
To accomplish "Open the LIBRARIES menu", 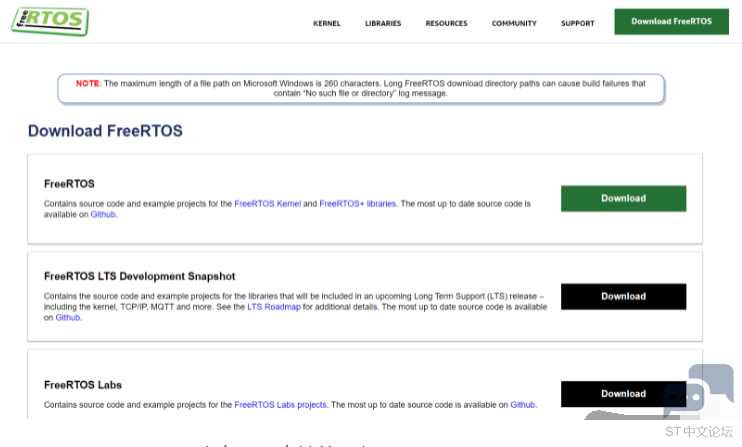I will 383,23.
